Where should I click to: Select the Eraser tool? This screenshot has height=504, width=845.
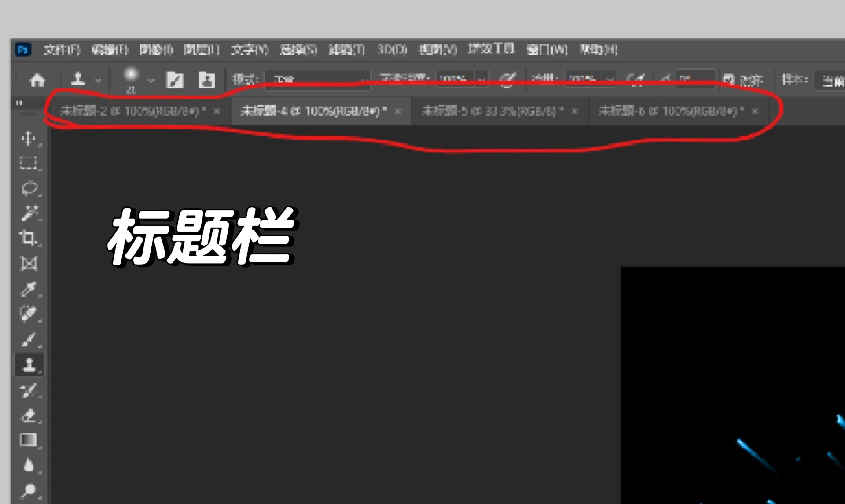(x=29, y=415)
